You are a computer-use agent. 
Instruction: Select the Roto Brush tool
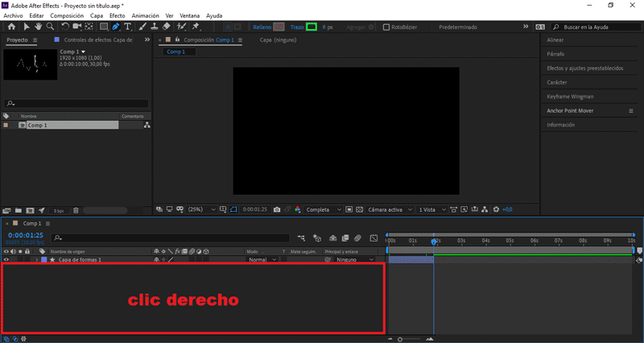tap(181, 27)
